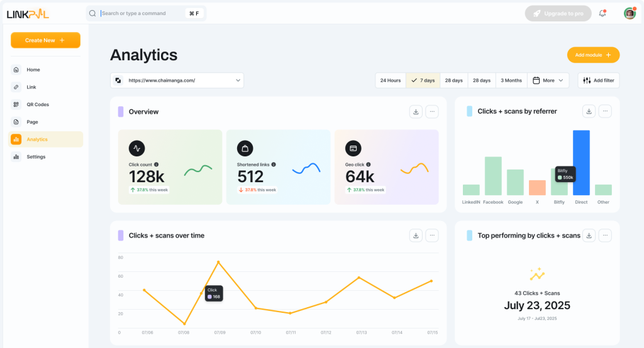Select the 24 Hours time range
Viewport: 644px width, 348px height.
[x=390, y=80]
